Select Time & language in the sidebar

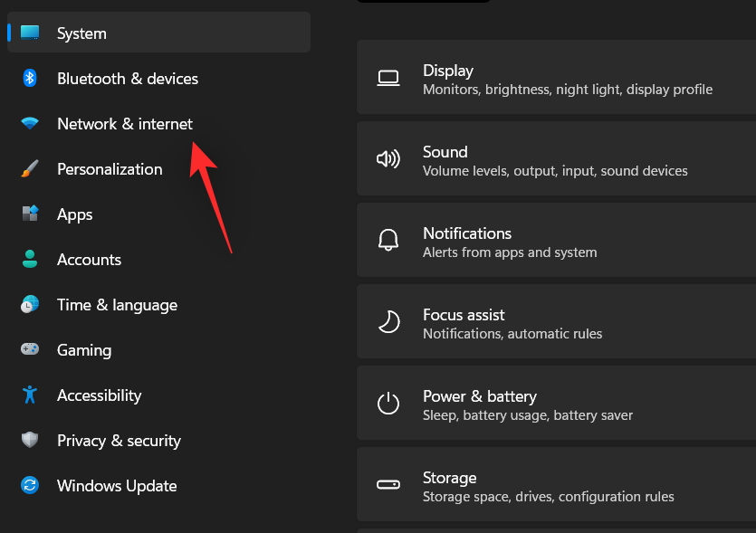coord(117,305)
